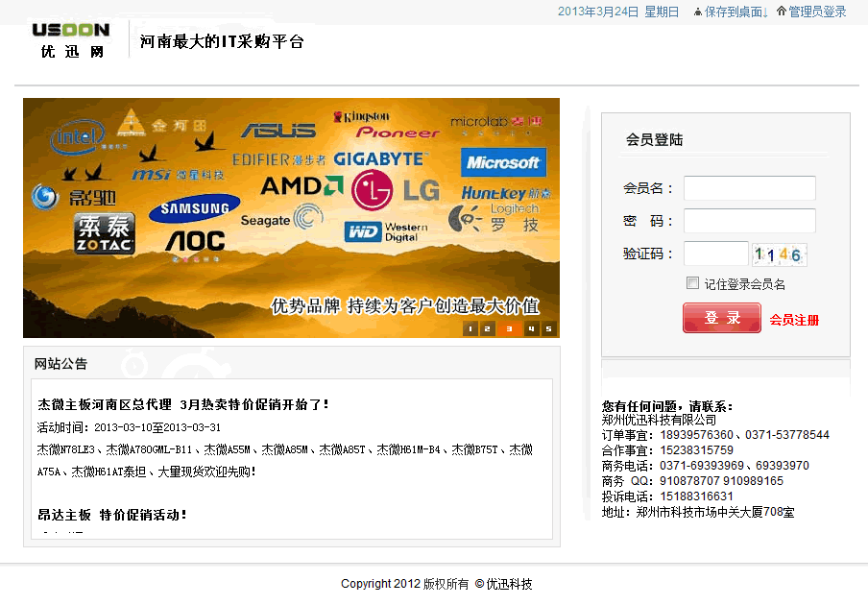Open 会员注册 registration link

tap(794, 320)
